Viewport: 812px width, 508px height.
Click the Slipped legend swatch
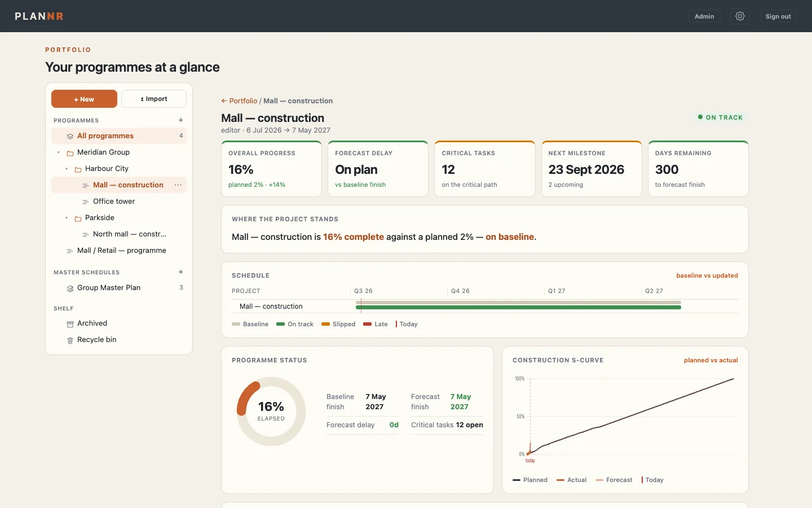[325, 324]
